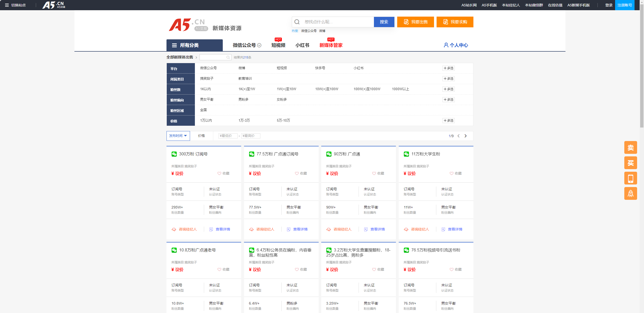644x313 pixels.
Task: Switch to the 短视频 tab
Action: coord(278,45)
